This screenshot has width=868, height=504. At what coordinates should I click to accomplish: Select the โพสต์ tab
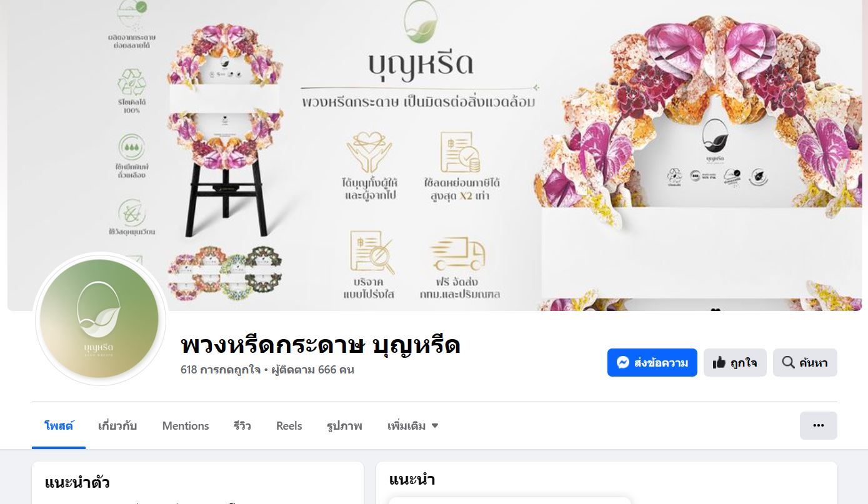click(x=59, y=426)
